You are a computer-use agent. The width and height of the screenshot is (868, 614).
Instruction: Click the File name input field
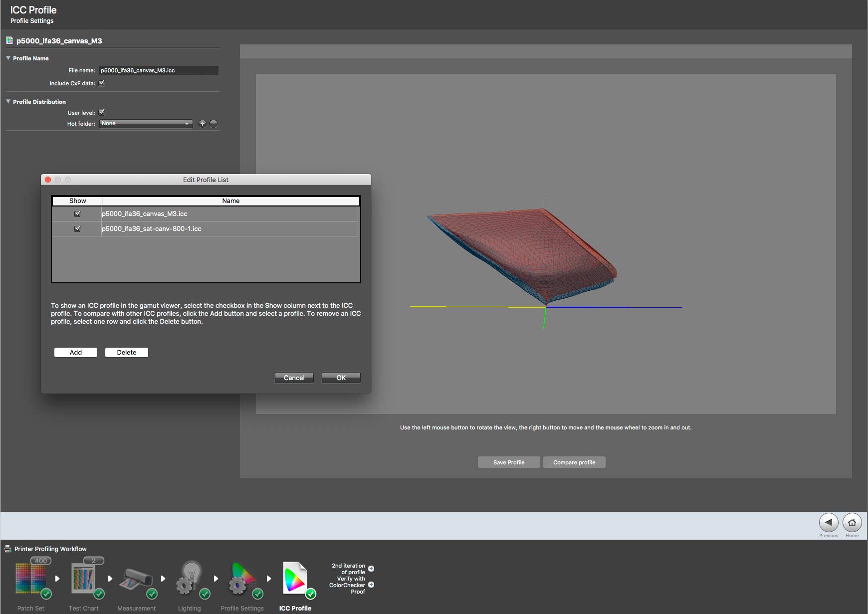[159, 70]
